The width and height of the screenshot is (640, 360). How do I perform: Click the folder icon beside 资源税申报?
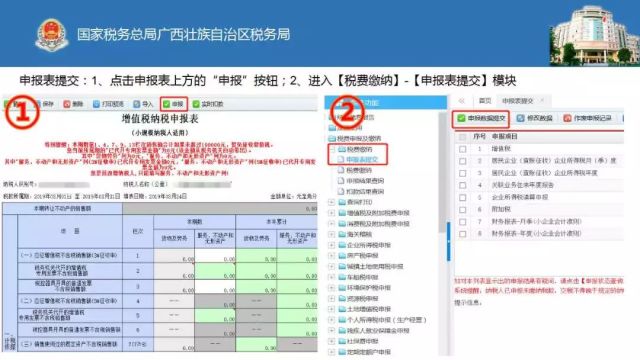pos(342,298)
